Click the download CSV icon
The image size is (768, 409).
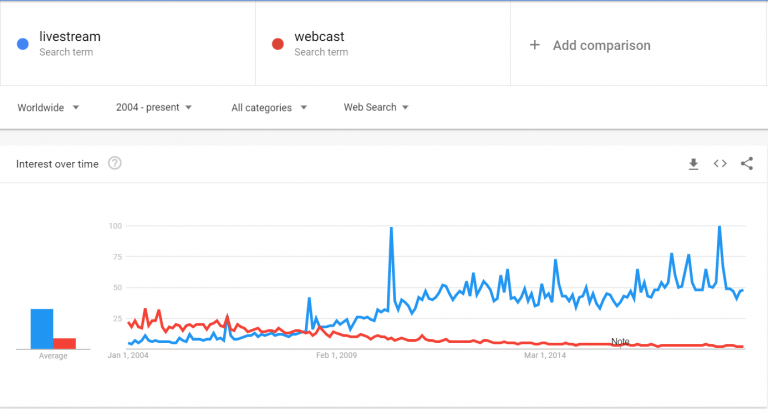(x=693, y=164)
